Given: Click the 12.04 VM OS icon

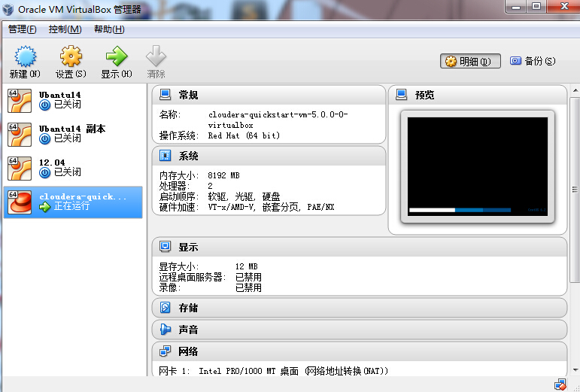Looking at the screenshot, I should point(20,169).
